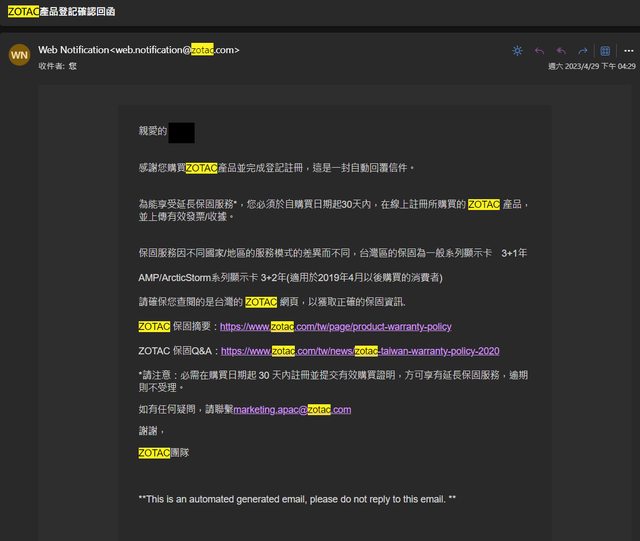
Task: Click the 收件者 recipient line
Action: click(x=57, y=66)
